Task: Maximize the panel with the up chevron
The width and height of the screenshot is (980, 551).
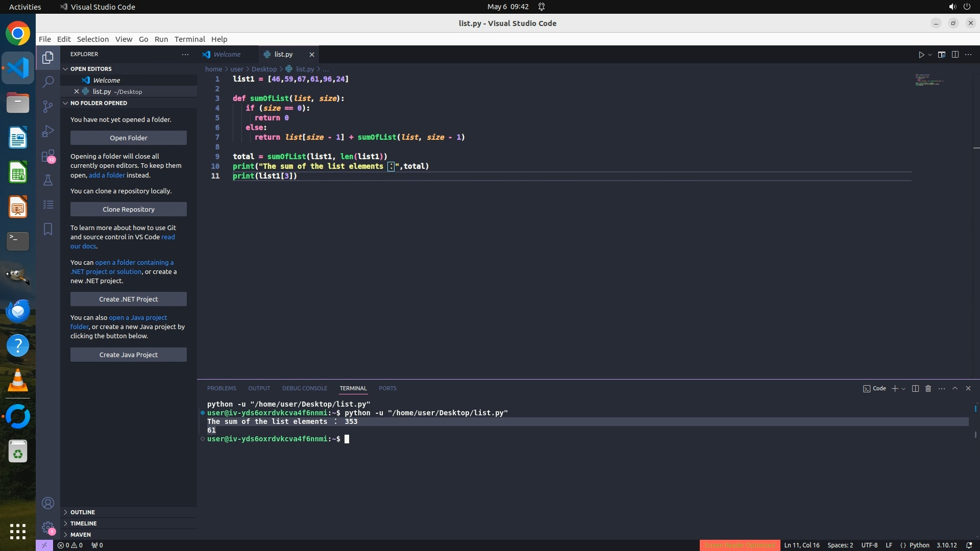Action: (x=955, y=389)
